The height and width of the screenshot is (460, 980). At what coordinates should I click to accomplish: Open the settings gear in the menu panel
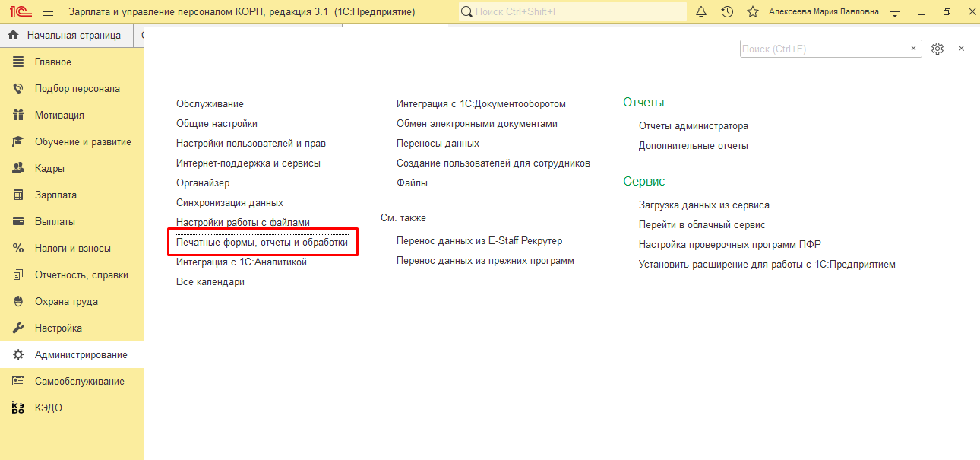(x=937, y=49)
